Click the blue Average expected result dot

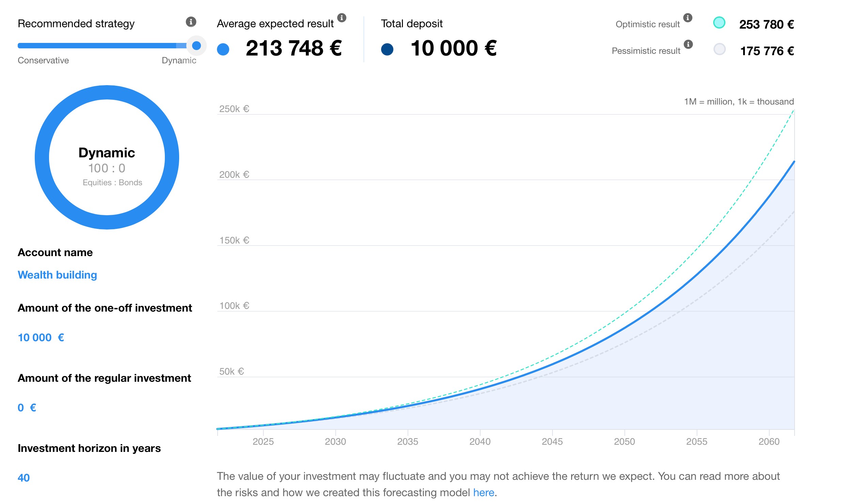click(223, 49)
